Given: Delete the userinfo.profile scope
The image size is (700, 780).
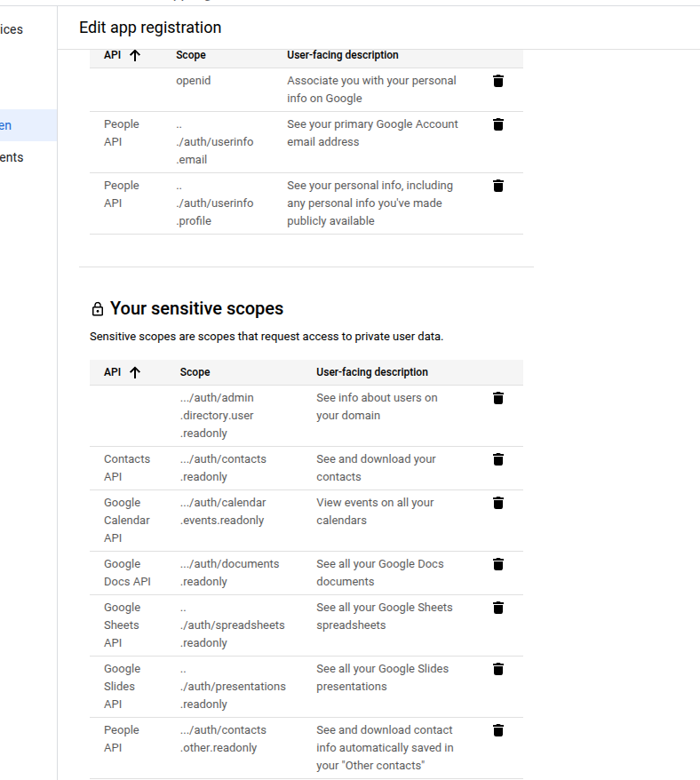Looking at the screenshot, I should pos(498,186).
